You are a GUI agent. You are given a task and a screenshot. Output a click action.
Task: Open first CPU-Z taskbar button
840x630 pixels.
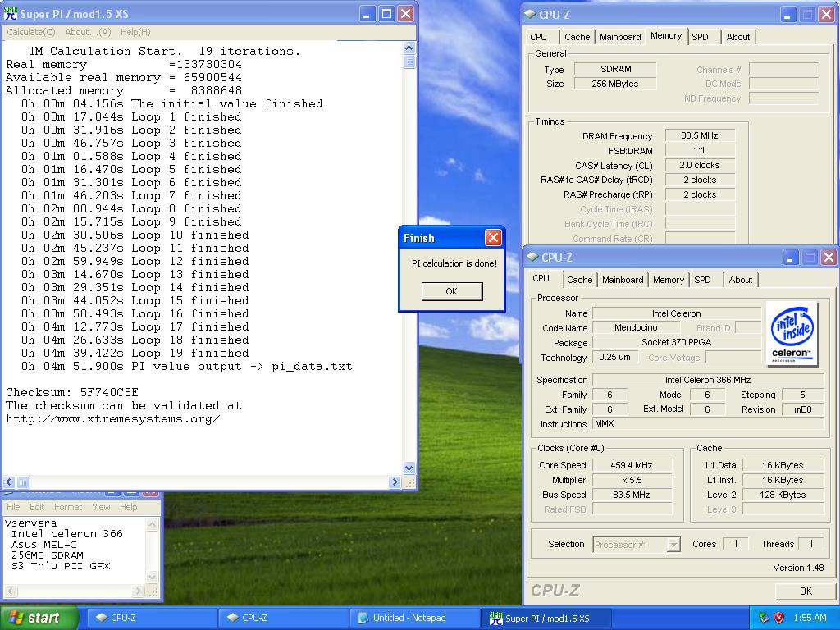(x=152, y=618)
